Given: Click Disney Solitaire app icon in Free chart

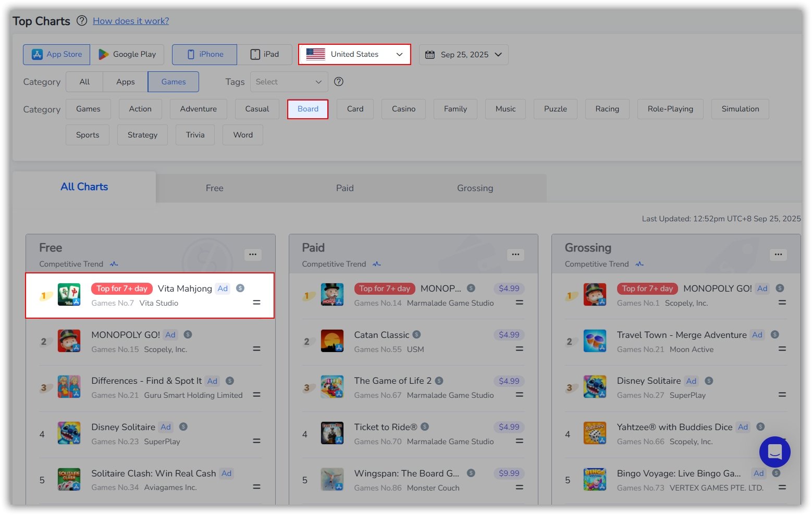Looking at the screenshot, I should pos(69,433).
